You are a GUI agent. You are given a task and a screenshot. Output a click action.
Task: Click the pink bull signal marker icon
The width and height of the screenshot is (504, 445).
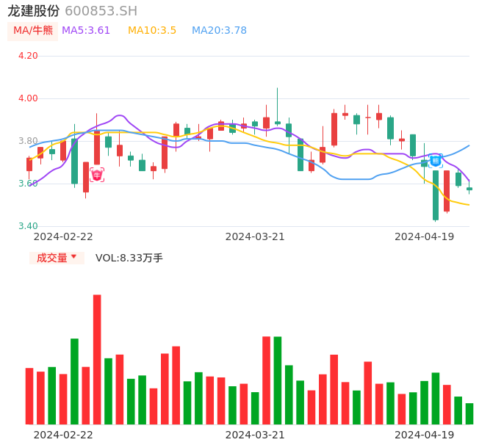click(97, 175)
